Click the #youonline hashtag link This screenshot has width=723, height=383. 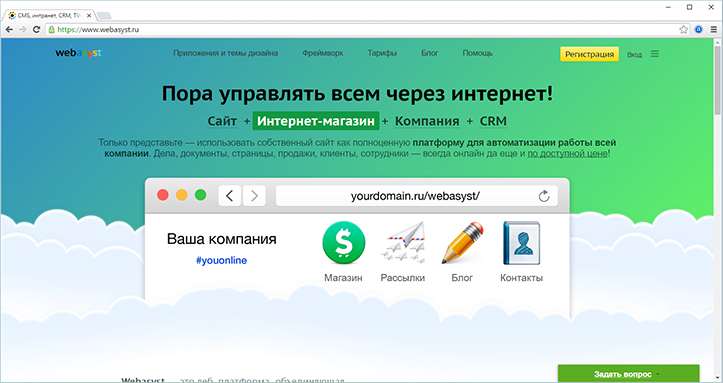[x=222, y=260]
